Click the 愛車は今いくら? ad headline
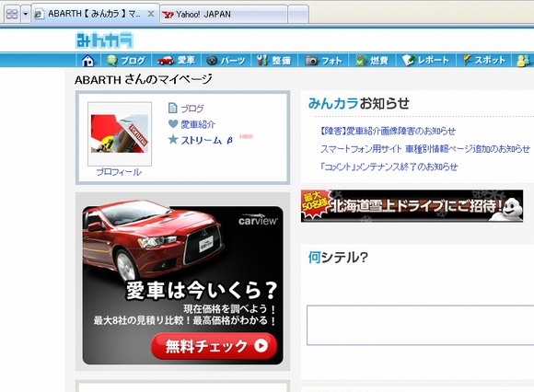The height and width of the screenshot is (392, 534). pos(201,290)
